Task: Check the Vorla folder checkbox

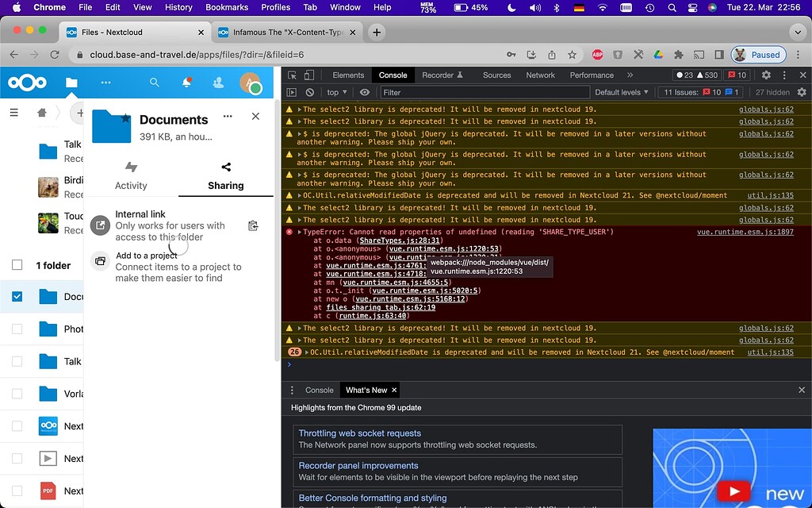Action: tap(17, 394)
